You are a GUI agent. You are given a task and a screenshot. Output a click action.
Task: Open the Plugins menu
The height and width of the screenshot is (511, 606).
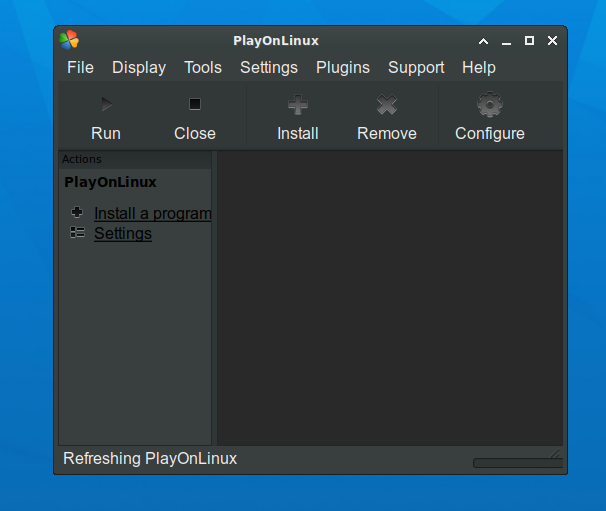[x=343, y=68]
